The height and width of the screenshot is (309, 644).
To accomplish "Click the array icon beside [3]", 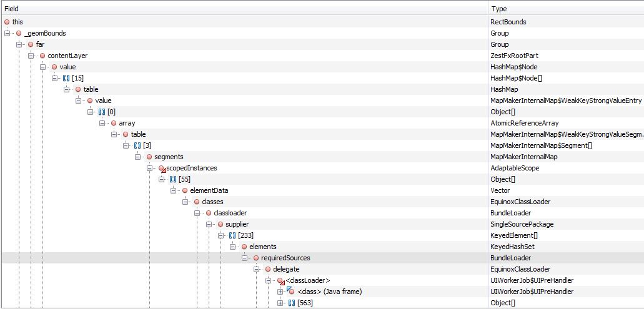I will pyautogui.click(x=137, y=145).
